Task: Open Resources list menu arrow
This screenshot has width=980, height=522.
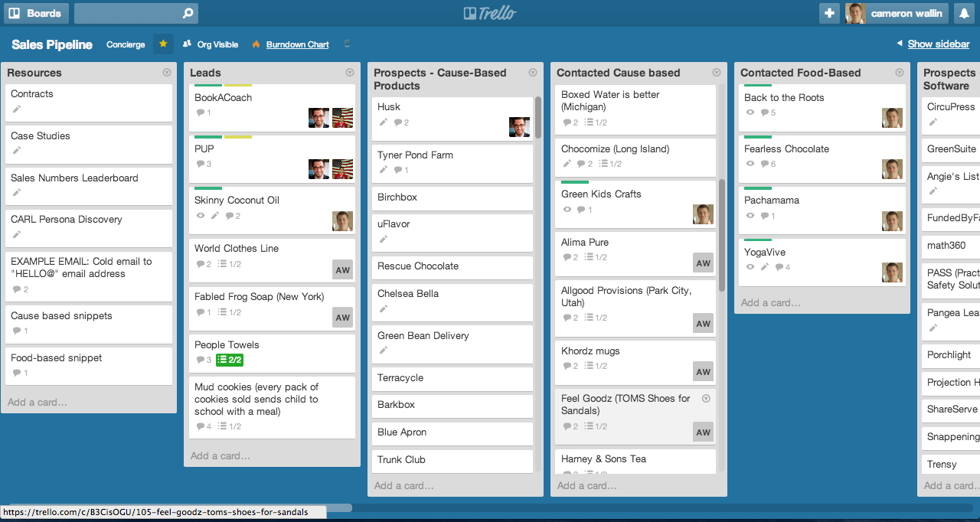Action: 166,73
